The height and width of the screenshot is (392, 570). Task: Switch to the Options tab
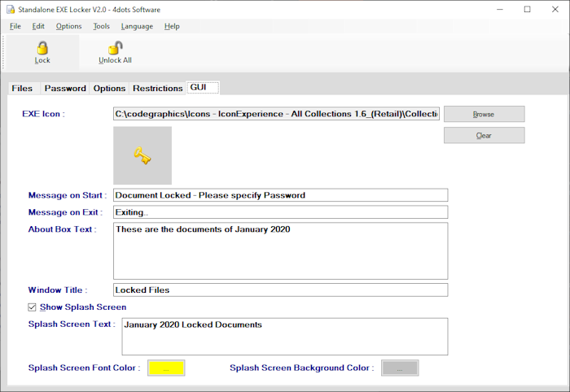coord(109,88)
